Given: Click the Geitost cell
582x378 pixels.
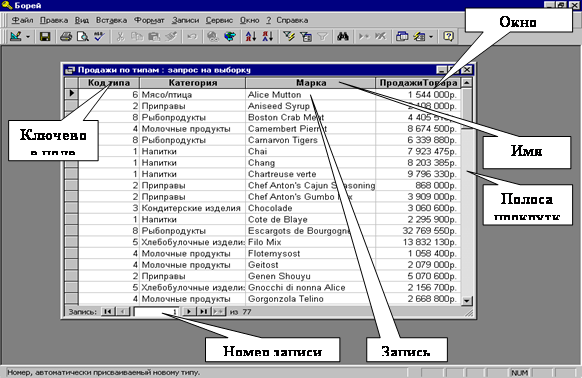Looking at the screenshot, I should pos(310,265).
